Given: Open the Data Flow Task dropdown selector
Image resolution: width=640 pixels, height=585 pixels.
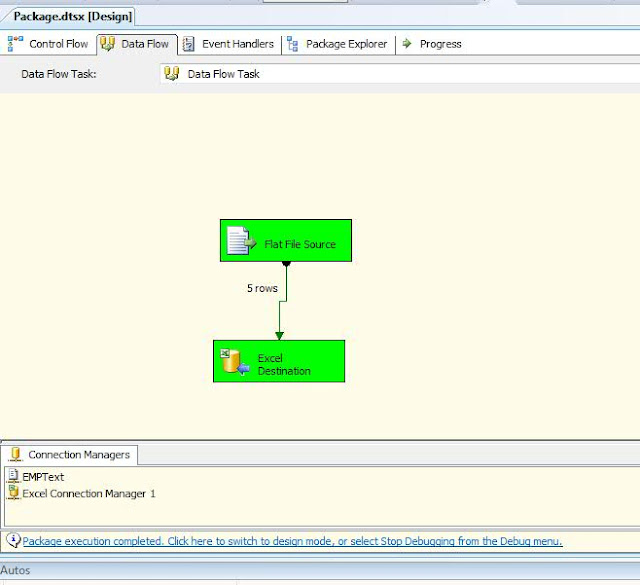Looking at the screenshot, I should coord(400,74).
